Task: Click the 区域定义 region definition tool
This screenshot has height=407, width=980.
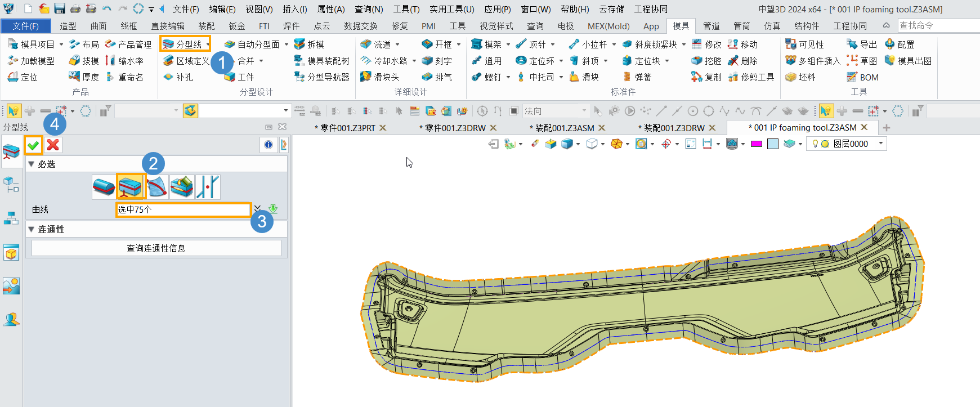Action: click(186, 60)
